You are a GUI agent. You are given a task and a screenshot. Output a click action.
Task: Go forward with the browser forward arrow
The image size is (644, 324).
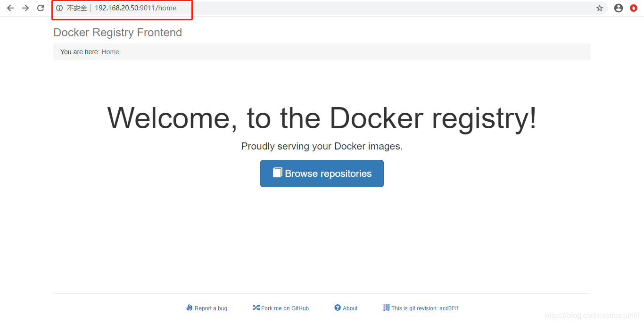[25, 8]
